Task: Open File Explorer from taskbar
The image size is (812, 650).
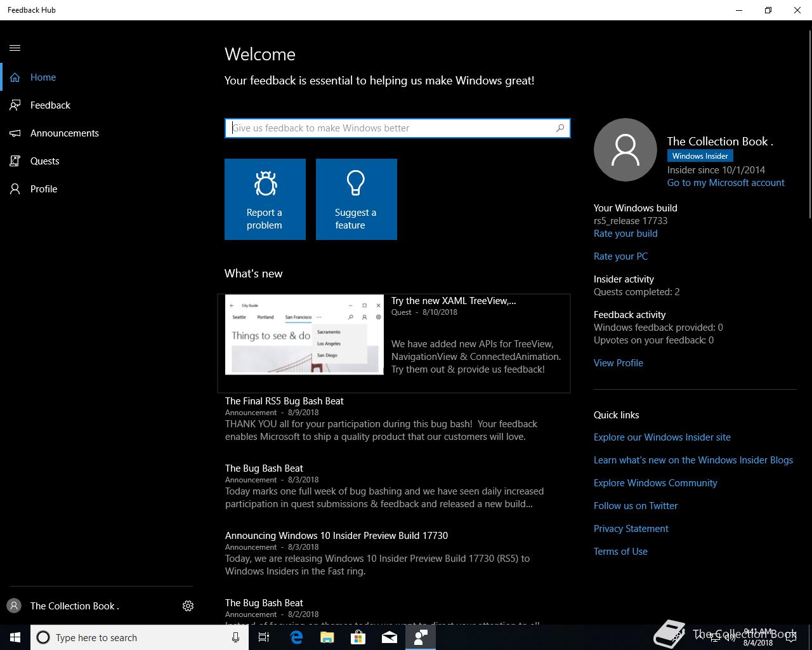Action: click(x=327, y=637)
